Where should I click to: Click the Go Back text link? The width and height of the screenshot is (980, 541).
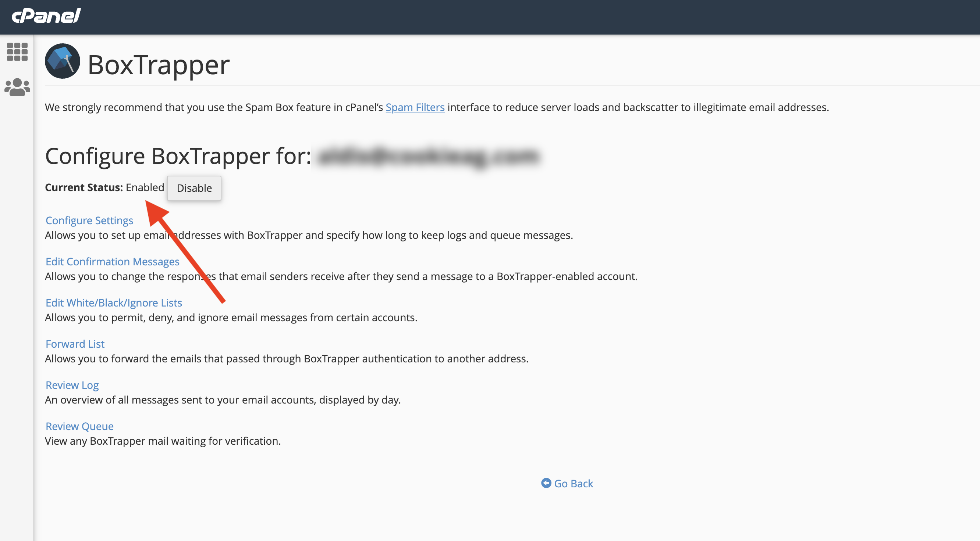pyautogui.click(x=573, y=483)
